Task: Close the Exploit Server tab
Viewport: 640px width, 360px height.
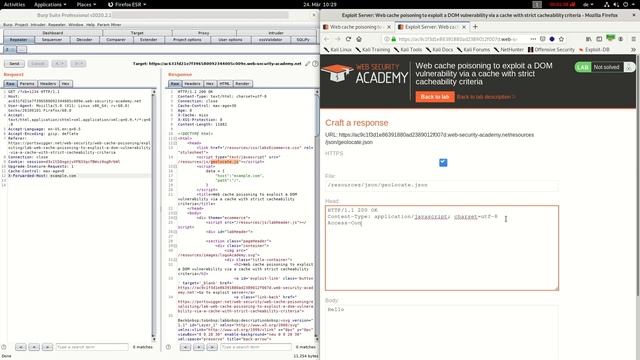Action: pyautogui.click(x=464, y=27)
